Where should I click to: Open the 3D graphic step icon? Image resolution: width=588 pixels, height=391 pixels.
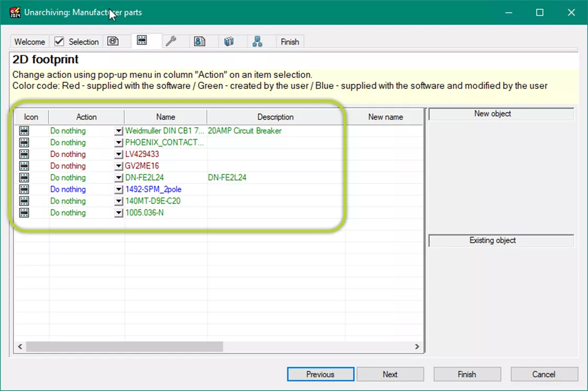click(x=114, y=41)
